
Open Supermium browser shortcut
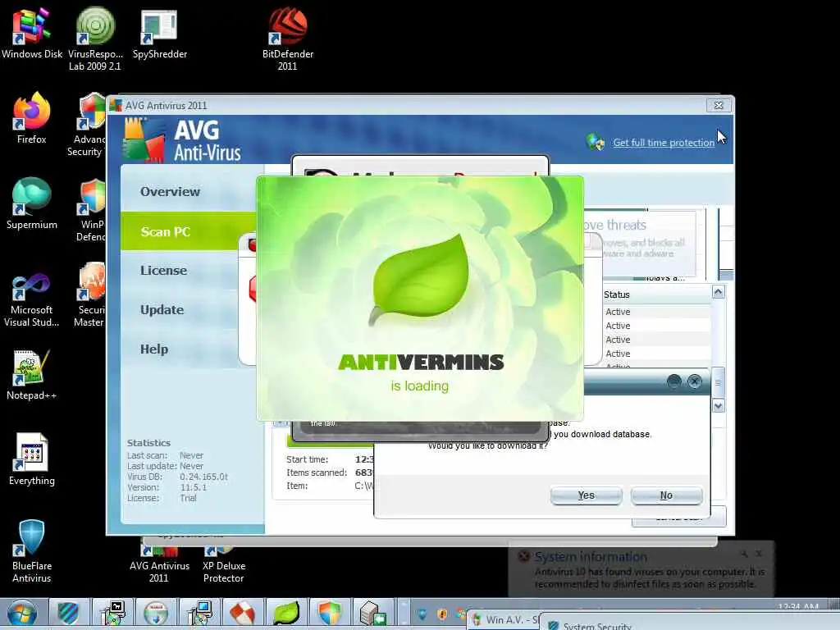tap(32, 203)
